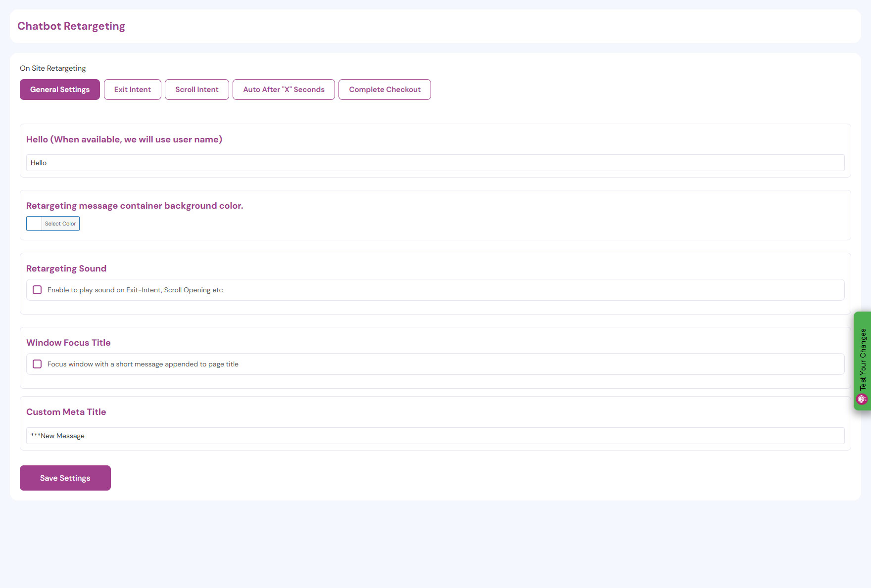Open the Exit Intent tab
The width and height of the screenshot is (871, 588).
pyautogui.click(x=132, y=90)
